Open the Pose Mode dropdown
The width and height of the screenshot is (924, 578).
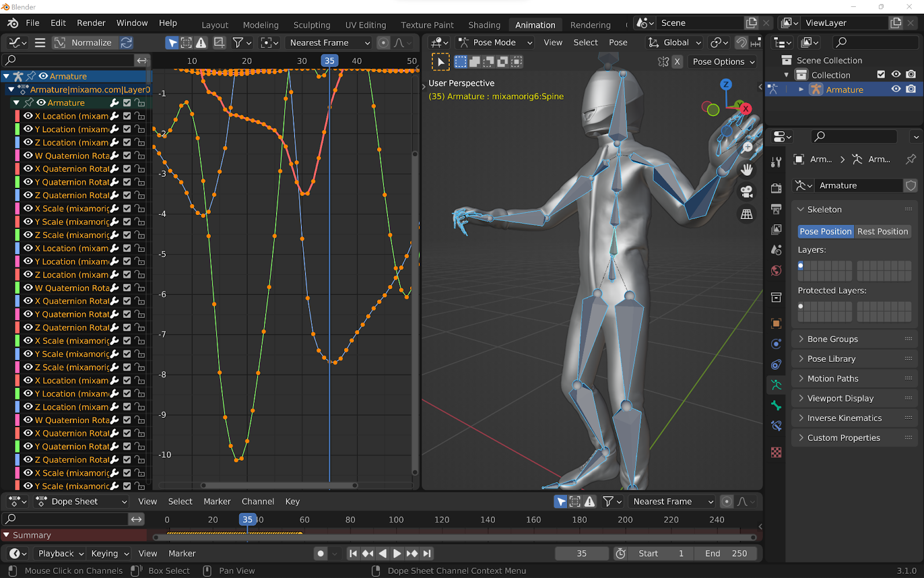(495, 43)
